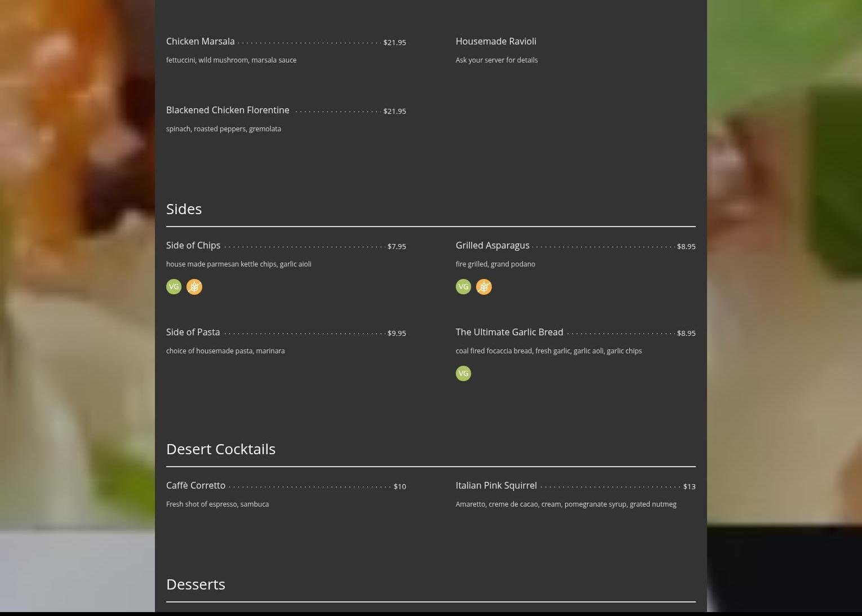Viewport: 862px width, 616px height.
Task: Select the Chicken Marsala dish name
Action: point(201,41)
